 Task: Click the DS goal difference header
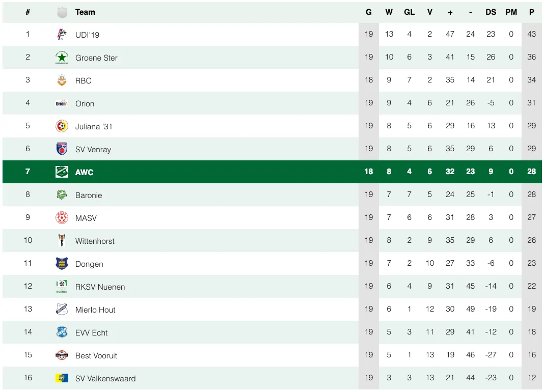[491, 12]
